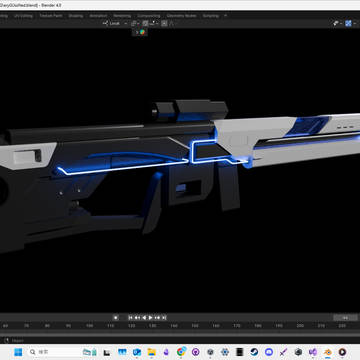Screen dimensions: 360x360
Task: Play the animation forward
Action: click(151, 318)
